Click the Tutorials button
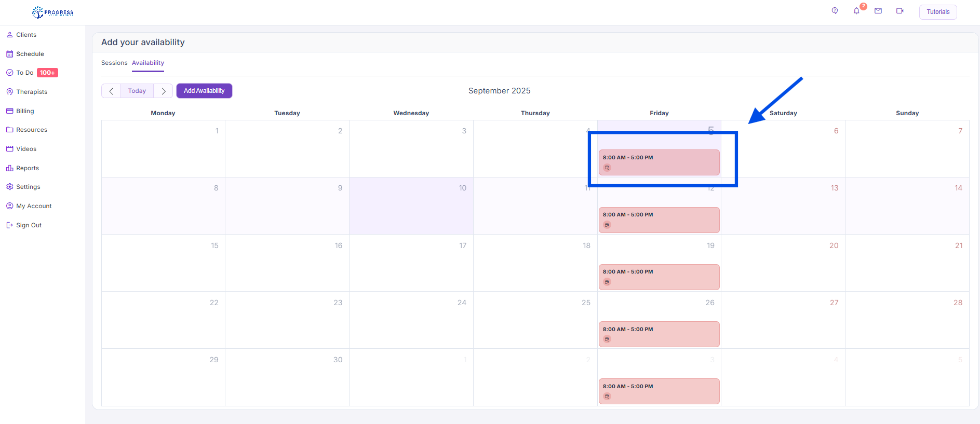The image size is (980, 424). [938, 12]
